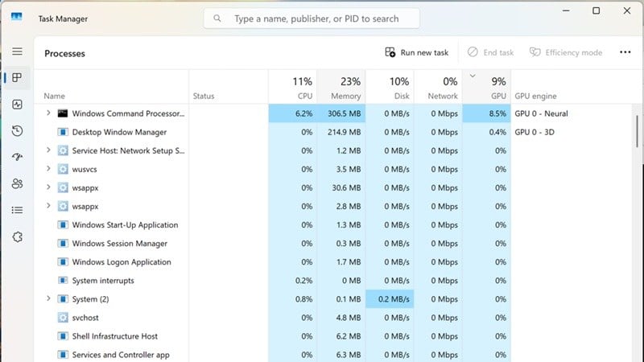Click the search magnifier icon
Viewport: 644px width, 362px height.
(x=217, y=19)
